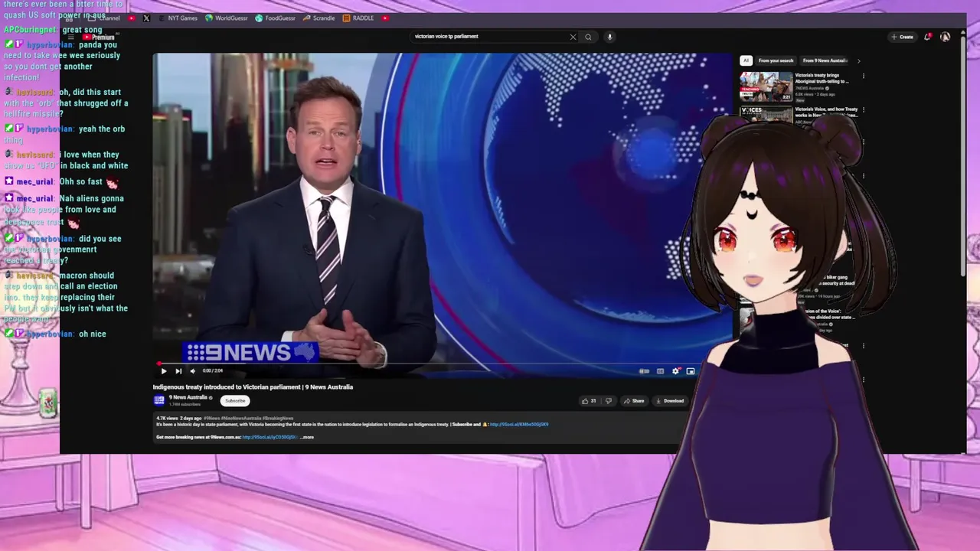Open the Create menu
The width and height of the screenshot is (980, 551).
tap(902, 37)
